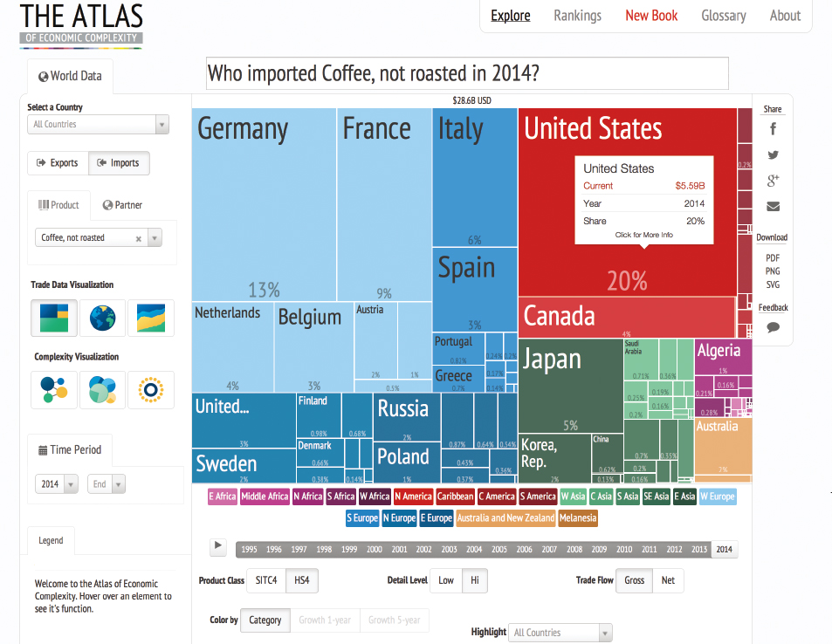Image resolution: width=832 pixels, height=644 pixels.
Task: Switch Product Class to SITC4
Action: (266, 580)
